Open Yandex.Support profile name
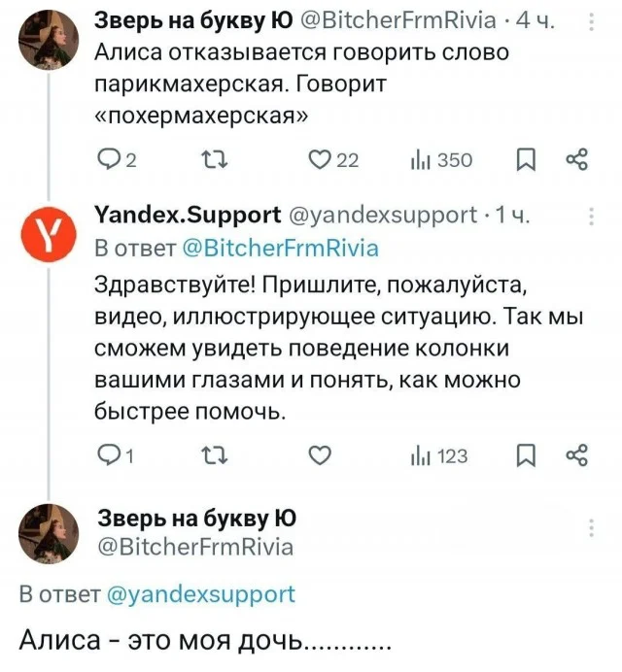 [x=189, y=217]
